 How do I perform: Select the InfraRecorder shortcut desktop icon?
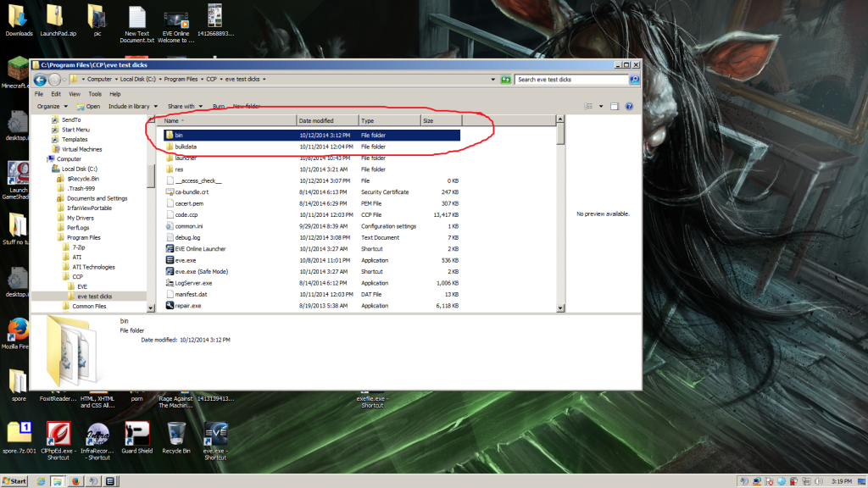pyautogui.click(x=97, y=441)
